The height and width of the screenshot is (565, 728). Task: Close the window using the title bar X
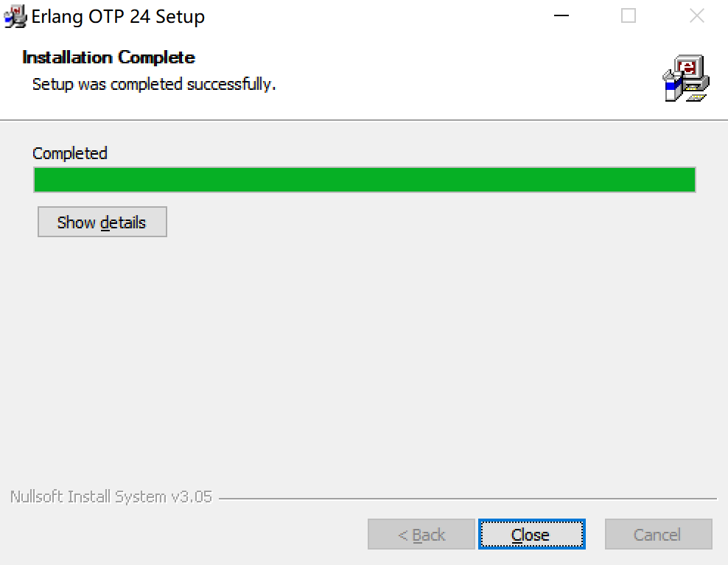click(696, 15)
